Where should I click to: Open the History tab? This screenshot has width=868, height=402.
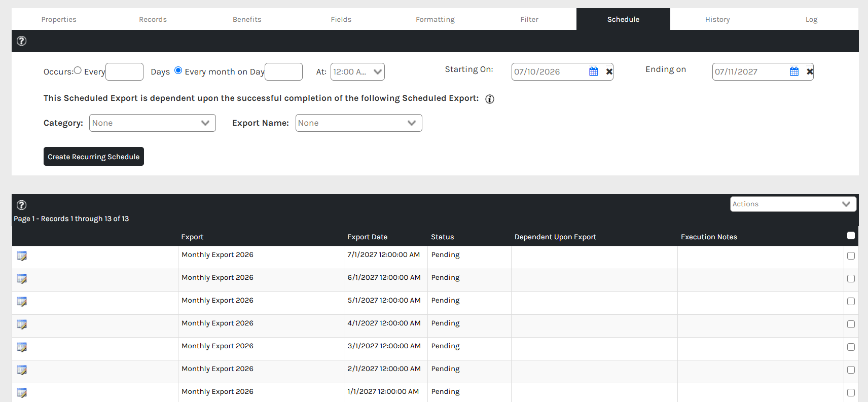(717, 19)
